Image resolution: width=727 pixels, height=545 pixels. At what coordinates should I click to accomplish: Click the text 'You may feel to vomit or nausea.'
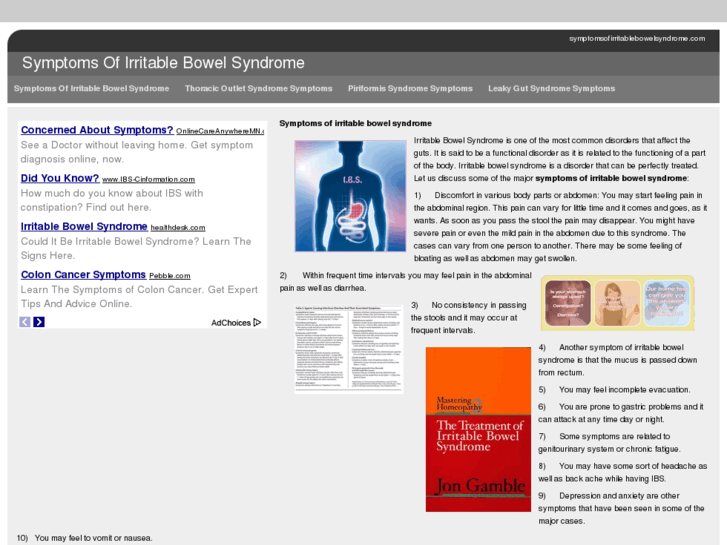pyautogui.click(x=93, y=538)
